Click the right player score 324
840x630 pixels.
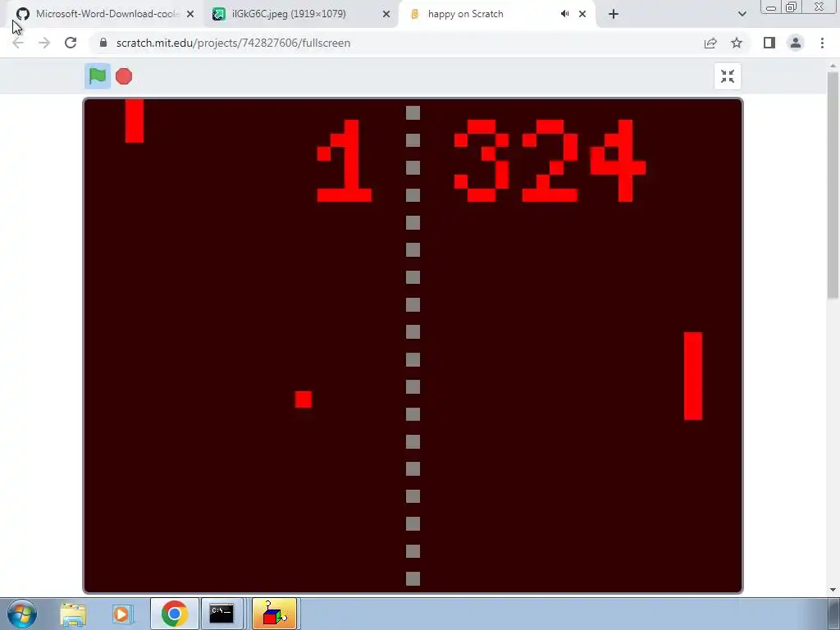click(x=550, y=161)
